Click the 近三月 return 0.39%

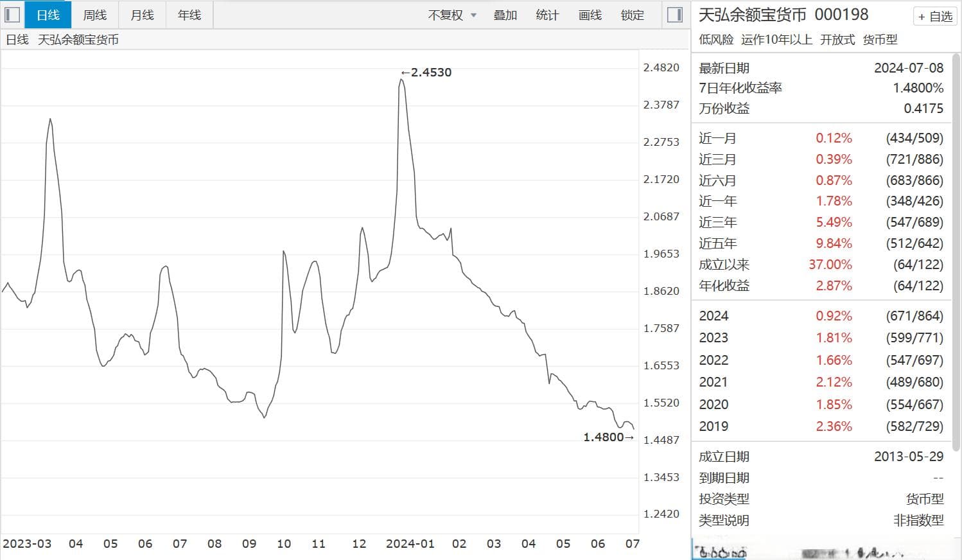click(x=834, y=159)
